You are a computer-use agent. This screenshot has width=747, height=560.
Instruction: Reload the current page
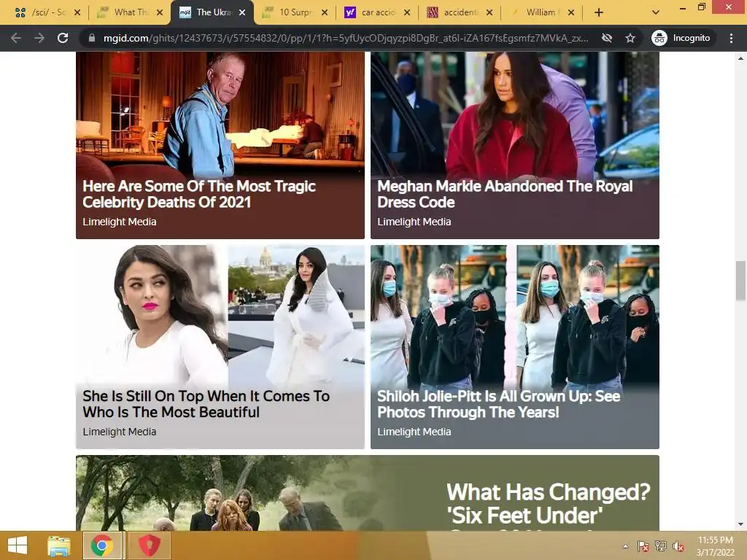click(63, 38)
